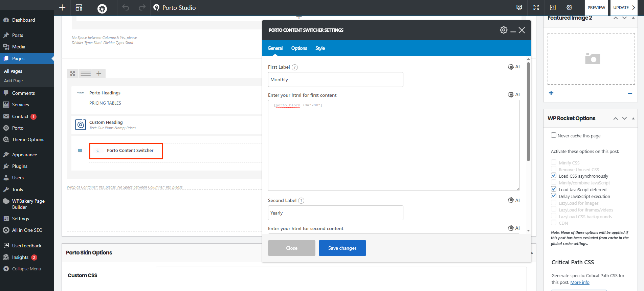Open the custom code icon in top bar
Image resolution: width=644 pixels, height=291 pixels.
pyautogui.click(x=553, y=7)
